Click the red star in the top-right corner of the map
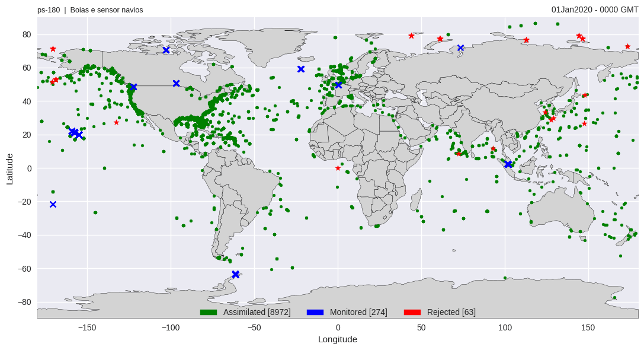The width and height of the screenshot is (644, 350). [x=627, y=46]
